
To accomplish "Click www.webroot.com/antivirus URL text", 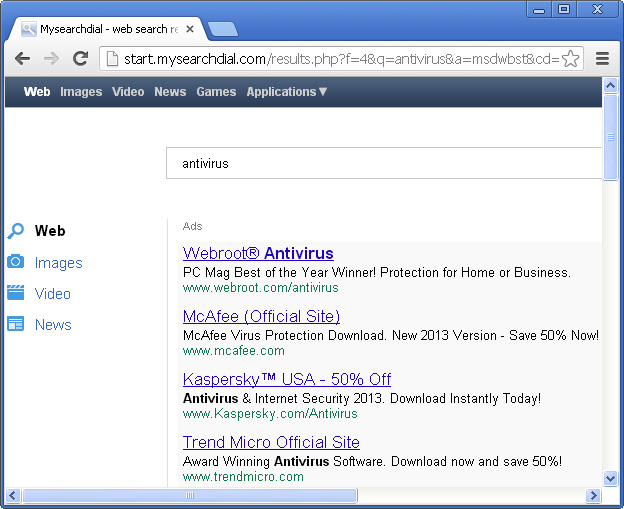I will 261,287.
